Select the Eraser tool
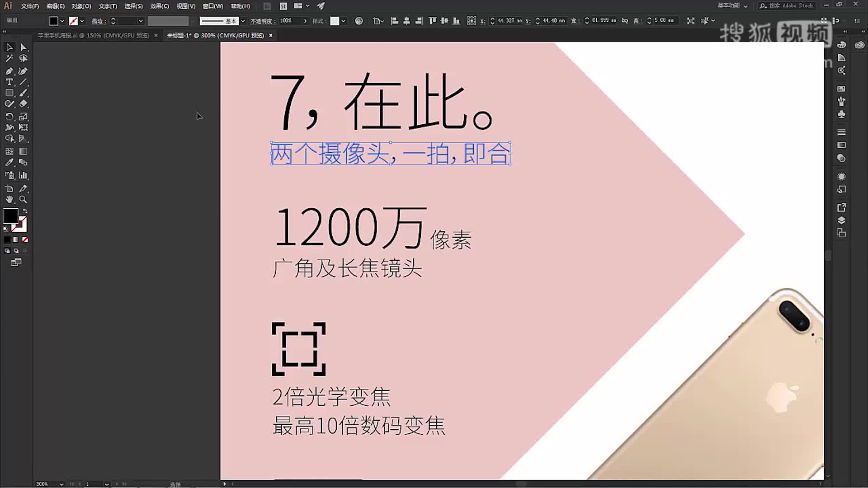The image size is (868, 488). (x=24, y=103)
